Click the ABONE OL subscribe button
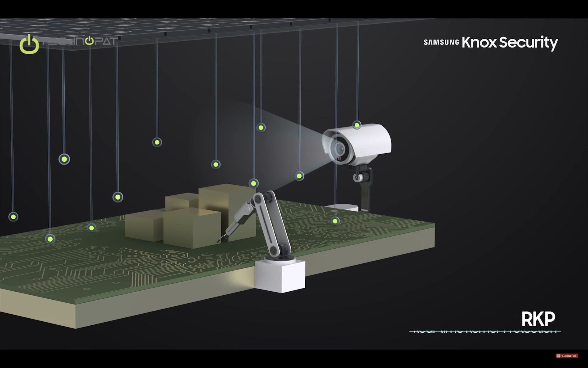Screen dimensions: 588x368 [567, 356]
